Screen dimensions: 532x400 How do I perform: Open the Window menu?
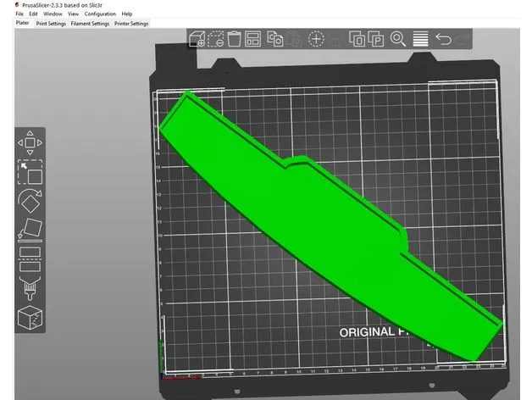click(x=53, y=14)
